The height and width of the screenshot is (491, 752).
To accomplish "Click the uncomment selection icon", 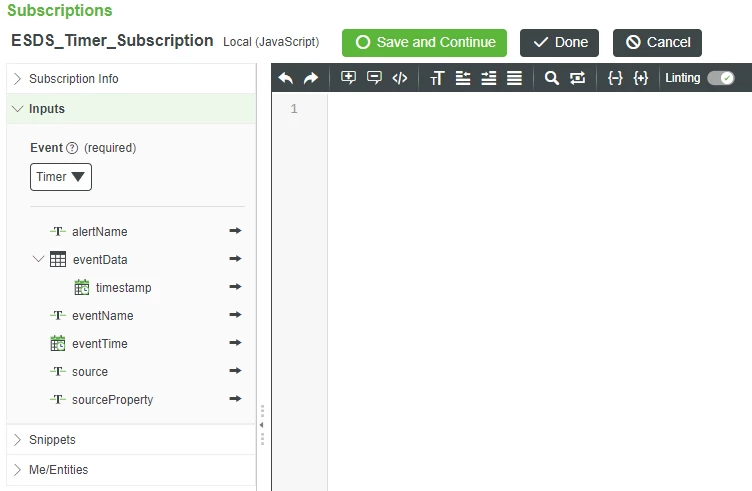I will 374,78.
